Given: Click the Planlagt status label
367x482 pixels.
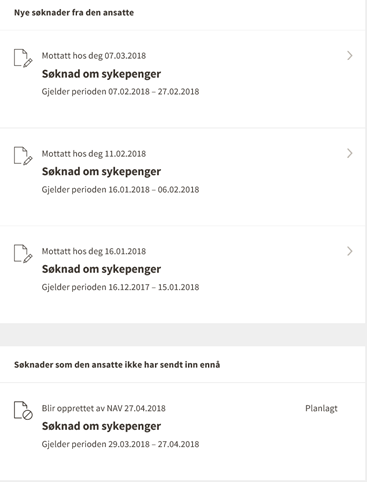Looking at the screenshot, I should click(x=321, y=409).
